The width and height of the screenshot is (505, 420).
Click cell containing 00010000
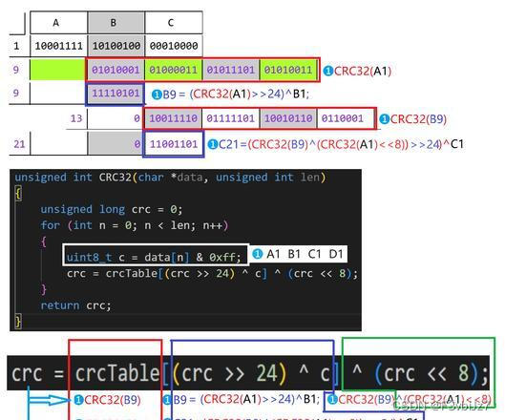[174, 46]
